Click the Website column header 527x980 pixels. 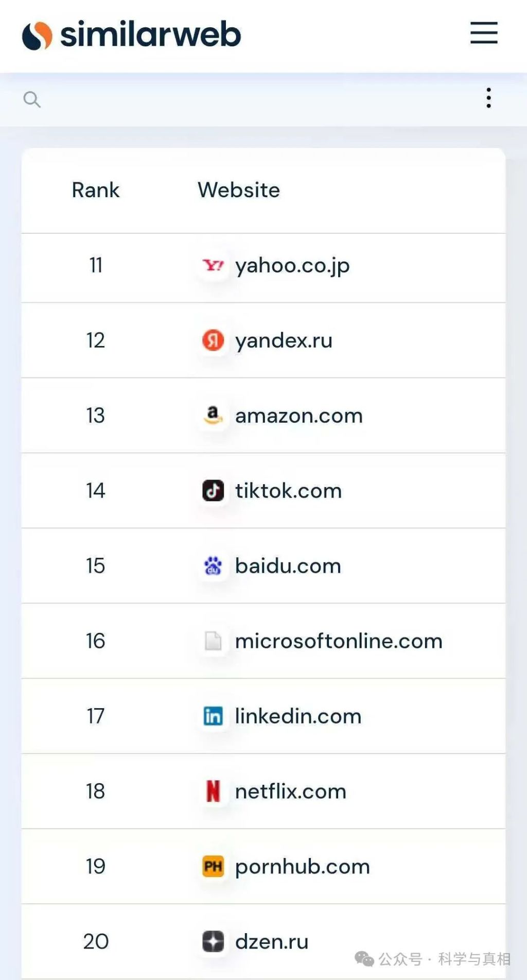tap(239, 190)
